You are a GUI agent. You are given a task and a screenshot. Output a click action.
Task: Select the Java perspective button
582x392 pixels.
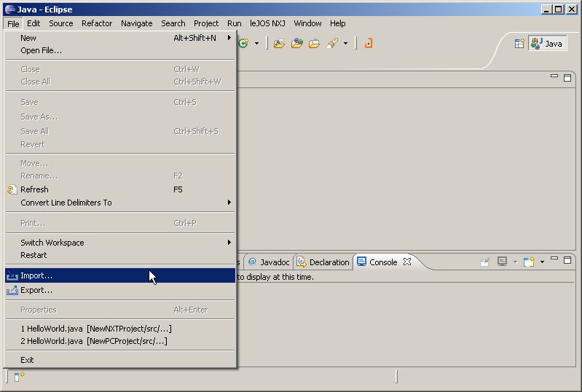(547, 44)
